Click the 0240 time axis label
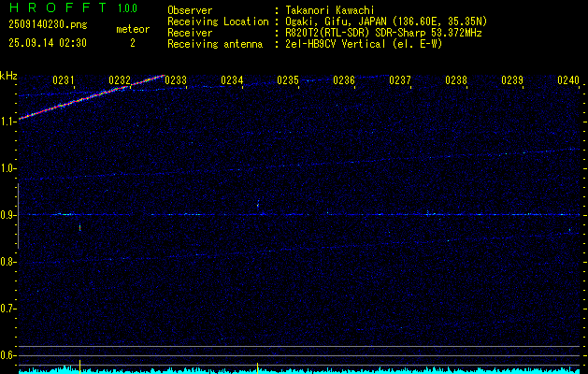Screen dimensions: 588x374 [x=568, y=79]
